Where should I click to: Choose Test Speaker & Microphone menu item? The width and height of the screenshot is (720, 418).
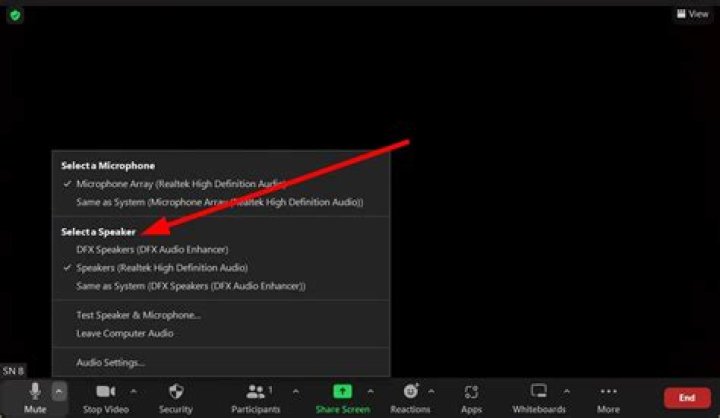tap(138, 315)
